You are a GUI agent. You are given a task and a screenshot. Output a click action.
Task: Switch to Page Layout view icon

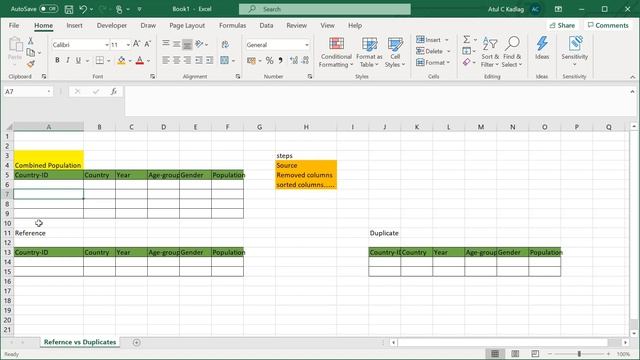(x=515, y=354)
